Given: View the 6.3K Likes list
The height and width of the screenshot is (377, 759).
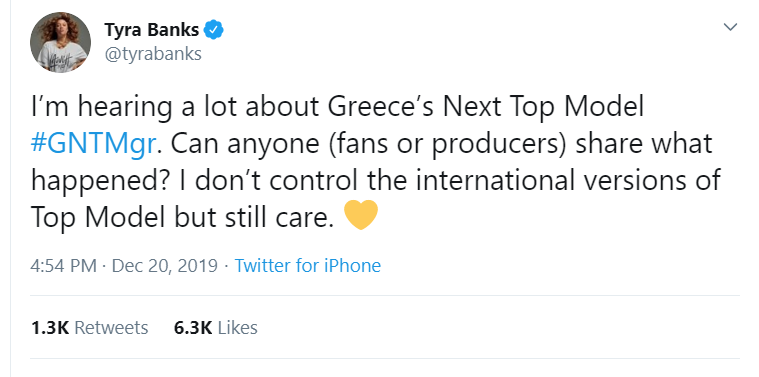Looking at the screenshot, I should 215,328.
